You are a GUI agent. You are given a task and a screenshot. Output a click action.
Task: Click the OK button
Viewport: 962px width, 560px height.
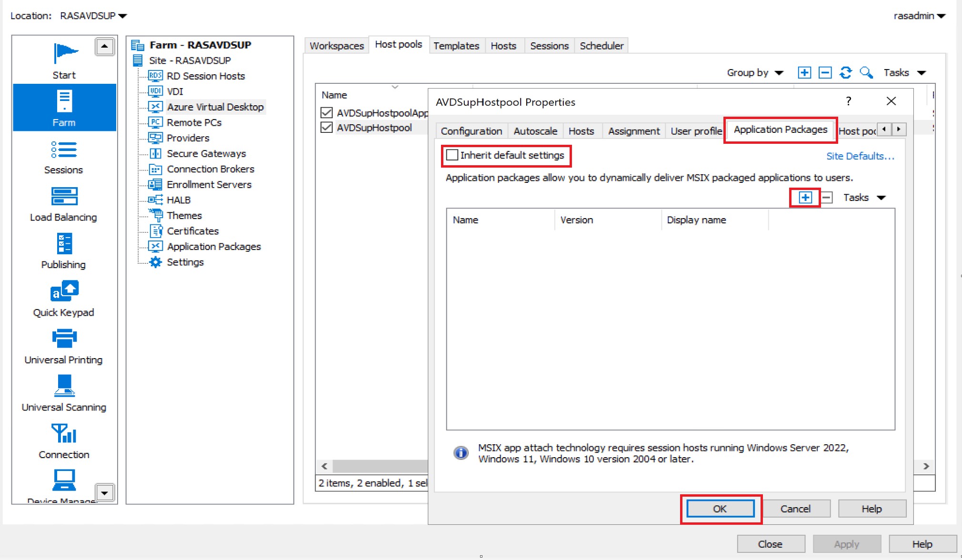click(x=720, y=509)
